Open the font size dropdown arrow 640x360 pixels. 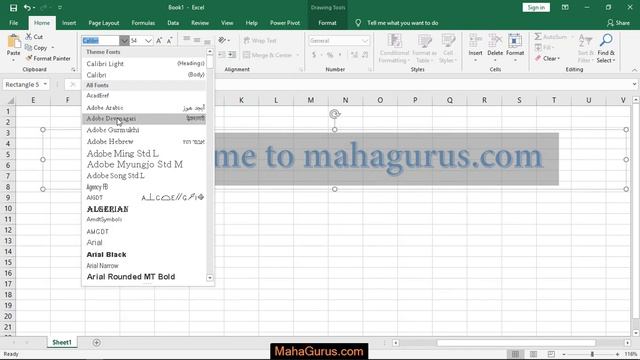[x=148, y=40]
